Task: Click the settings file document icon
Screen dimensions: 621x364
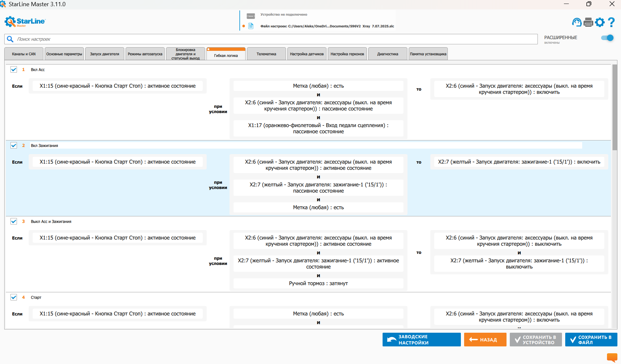Action: 251,26
